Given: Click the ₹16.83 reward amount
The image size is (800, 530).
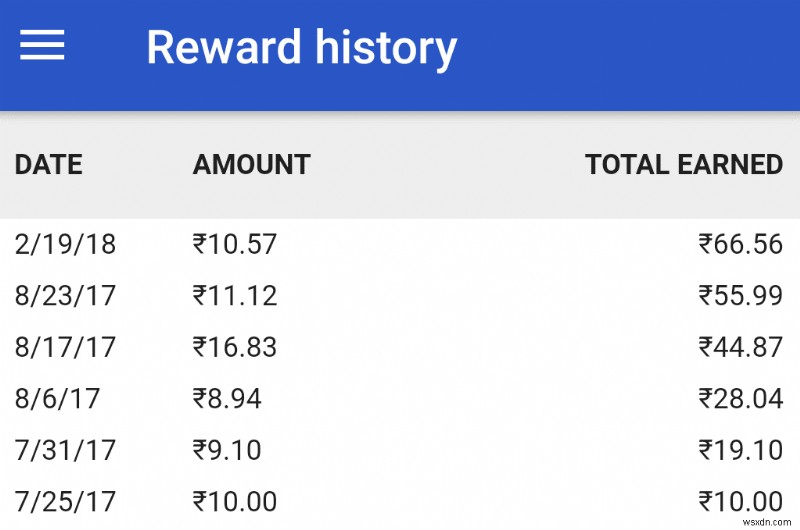Looking at the screenshot, I should (234, 348).
